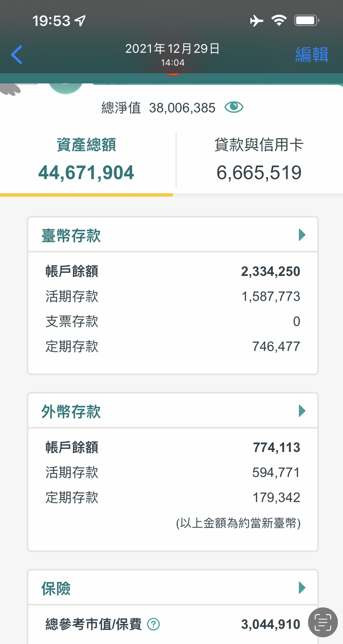Image resolution: width=343 pixels, height=644 pixels.
Task: Open the 臺幣存款 header title
Action: pos(71,235)
